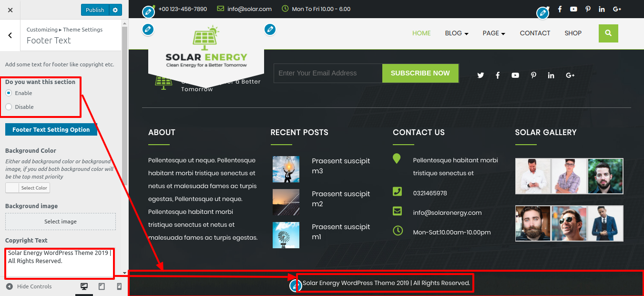Open the YouTube icon in the top bar
This screenshot has width=644, height=296.
click(x=573, y=9)
